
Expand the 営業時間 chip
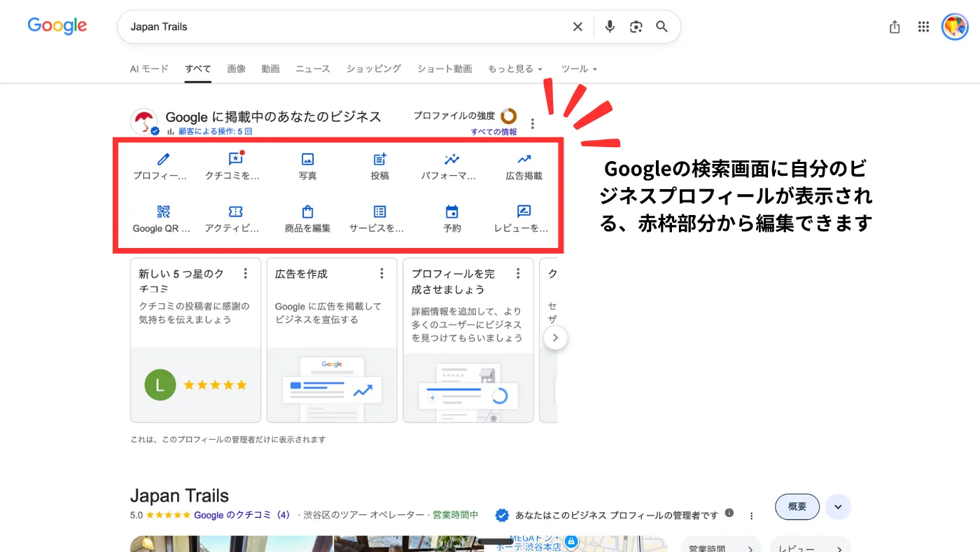point(720,547)
